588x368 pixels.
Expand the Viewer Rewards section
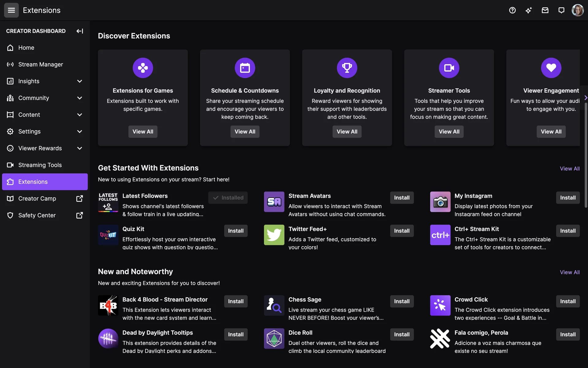[x=80, y=148]
